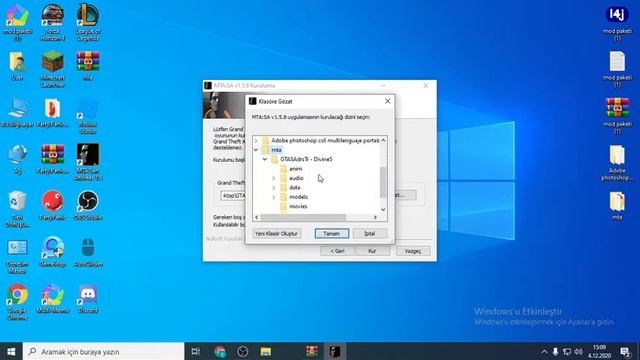Screen dimensions: 640x360
Task: Select the models folder in tree
Action: click(x=298, y=197)
